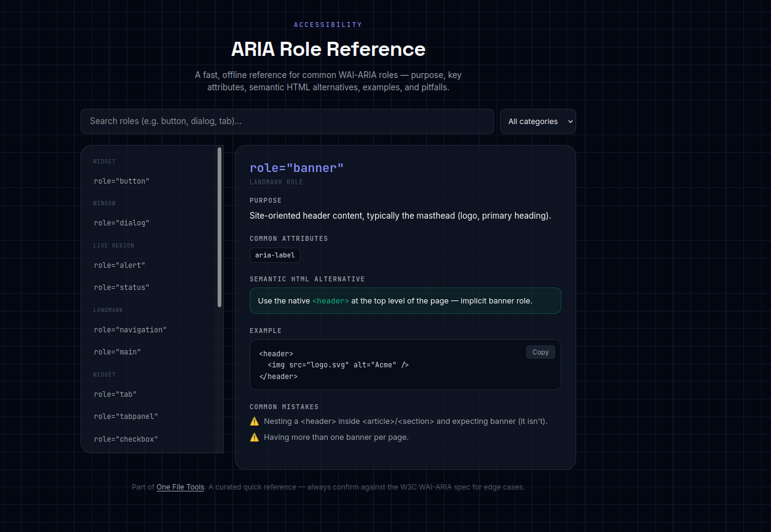Choose role="main" from the list
This screenshot has width=771, height=532.
(x=152, y=352)
